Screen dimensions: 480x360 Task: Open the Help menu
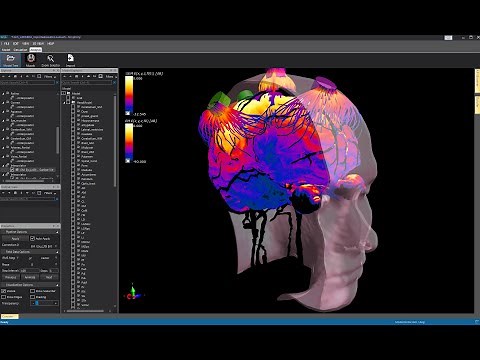[x=51, y=44]
